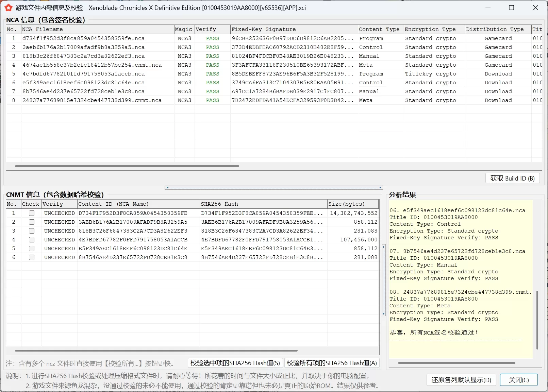Select row e5f349aec1618eef6c098123dc81c64e.nca
This screenshot has width=548, height=392.
point(274,83)
